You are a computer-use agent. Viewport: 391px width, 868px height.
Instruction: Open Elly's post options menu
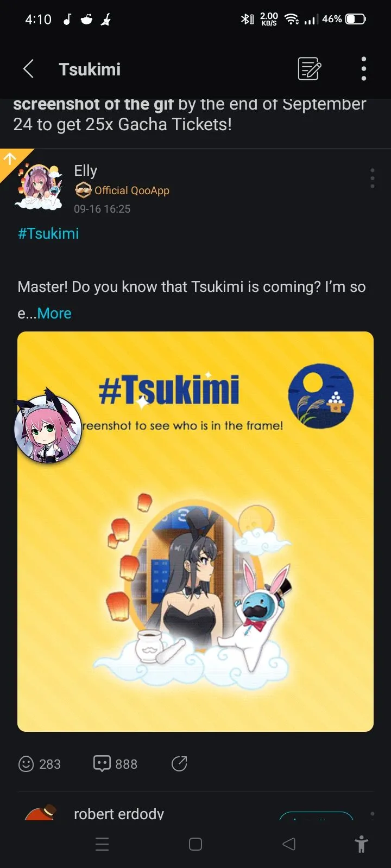click(x=372, y=178)
